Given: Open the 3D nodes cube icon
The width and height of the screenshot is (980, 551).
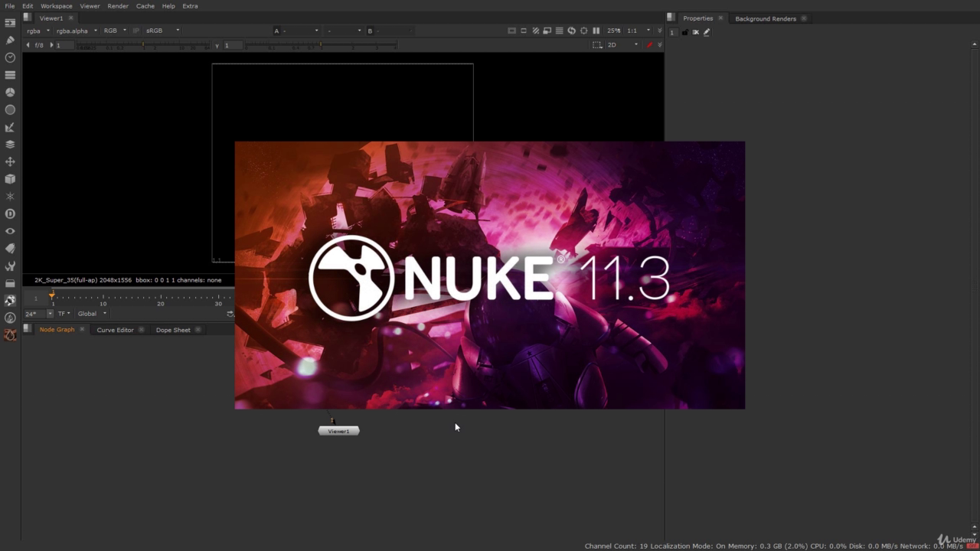Looking at the screenshot, I should point(10,179).
